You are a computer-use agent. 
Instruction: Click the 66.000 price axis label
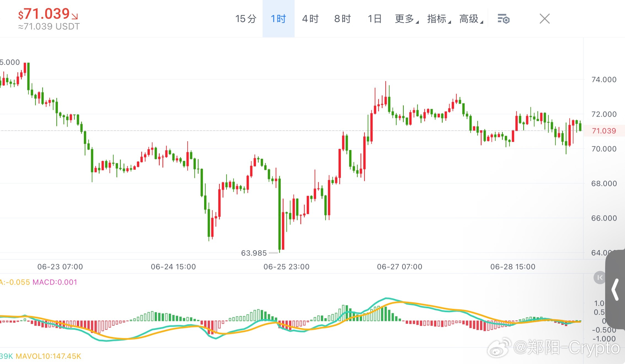[x=604, y=218]
